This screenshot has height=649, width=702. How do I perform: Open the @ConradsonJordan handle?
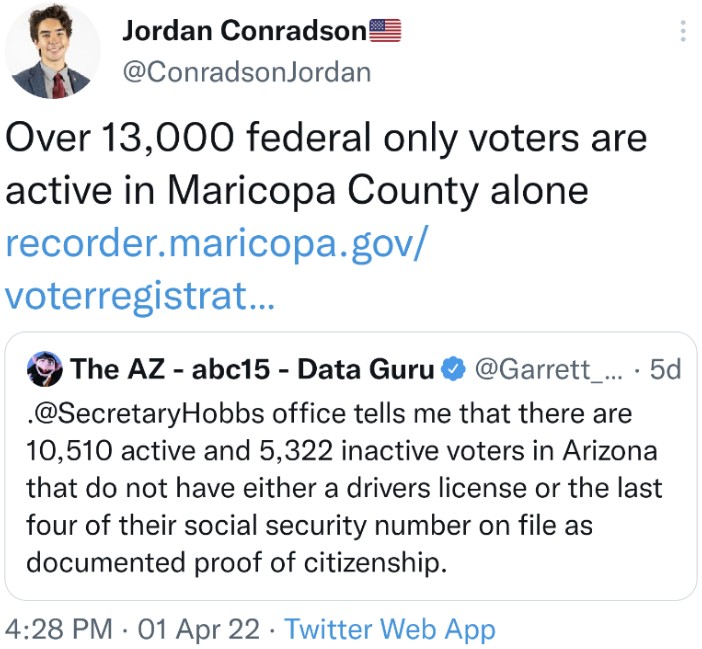pyautogui.click(x=247, y=73)
